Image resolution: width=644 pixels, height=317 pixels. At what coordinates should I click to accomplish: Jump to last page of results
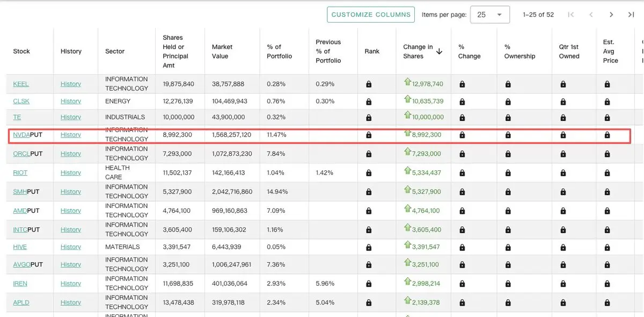click(x=631, y=15)
